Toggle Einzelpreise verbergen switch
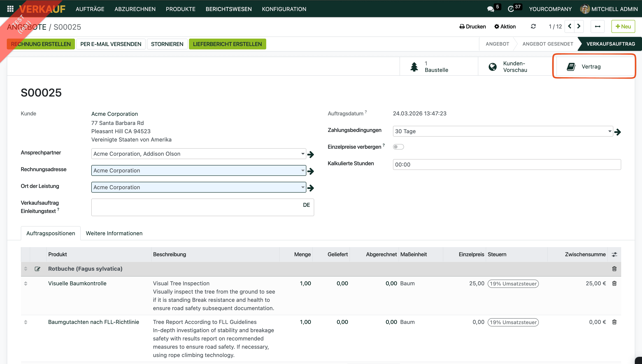The width and height of the screenshot is (642, 364). [398, 147]
